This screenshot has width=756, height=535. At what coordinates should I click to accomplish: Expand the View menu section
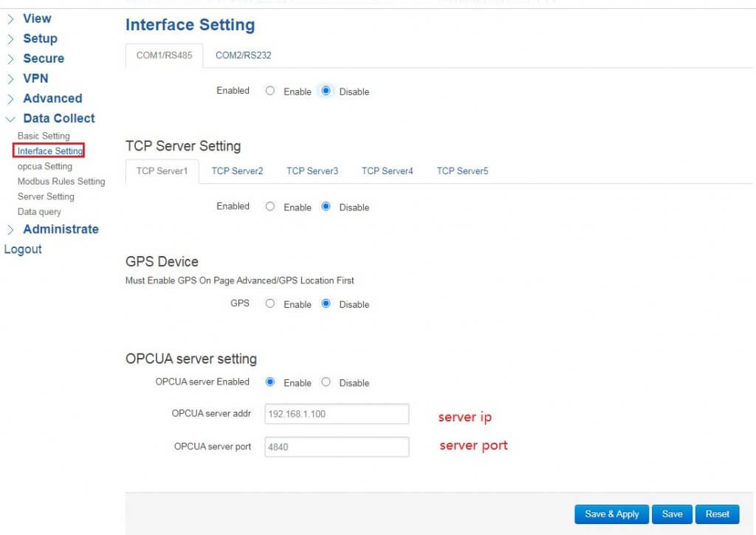37,18
